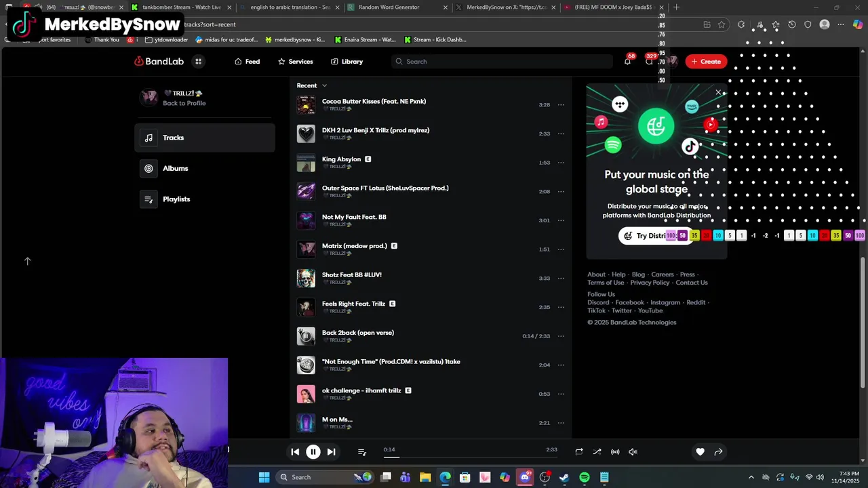868x488 pixels.
Task: Open more options for DKH 2 Luv Benji
Action: coord(561,134)
